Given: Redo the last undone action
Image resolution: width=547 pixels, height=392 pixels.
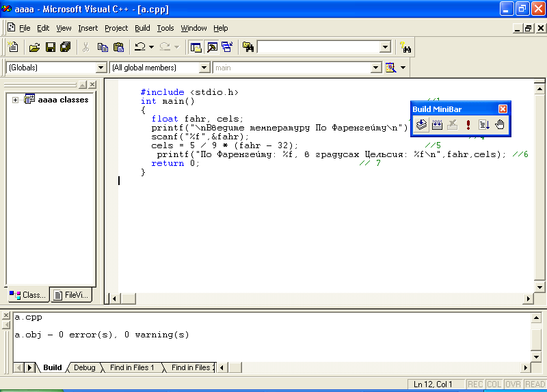Looking at the screenshot, I should 165,47.
